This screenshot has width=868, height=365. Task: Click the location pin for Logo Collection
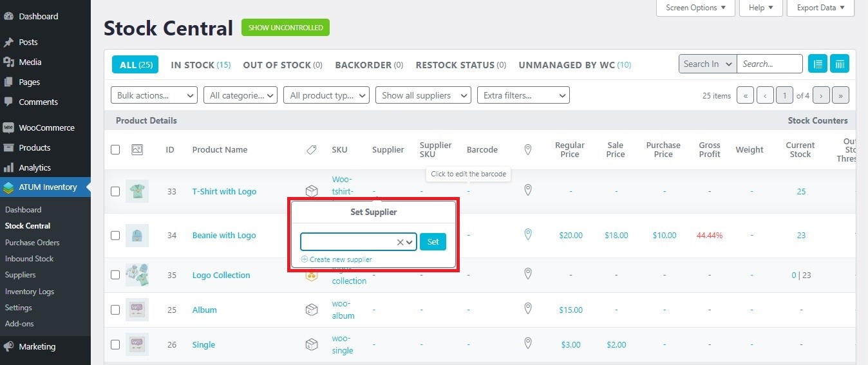[x=528, y=274]
